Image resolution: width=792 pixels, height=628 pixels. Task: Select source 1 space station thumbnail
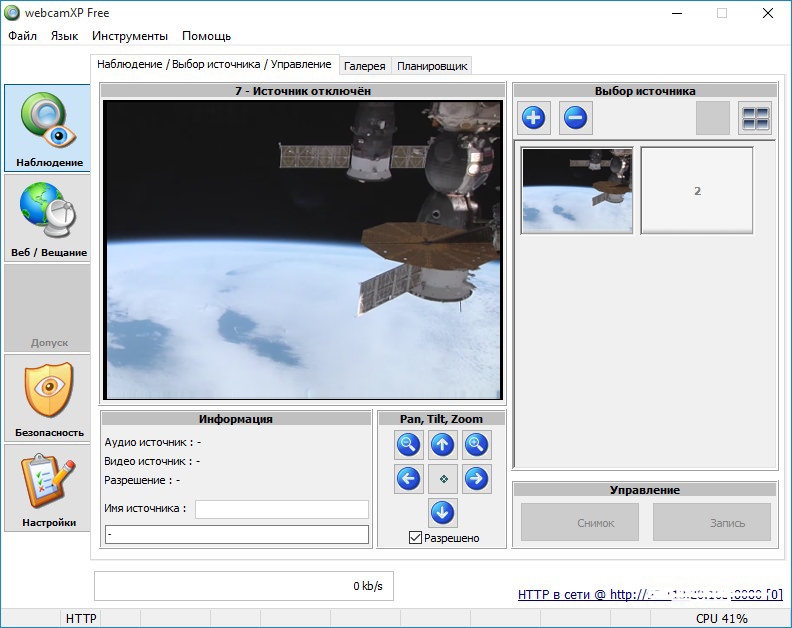coord(577,190)
